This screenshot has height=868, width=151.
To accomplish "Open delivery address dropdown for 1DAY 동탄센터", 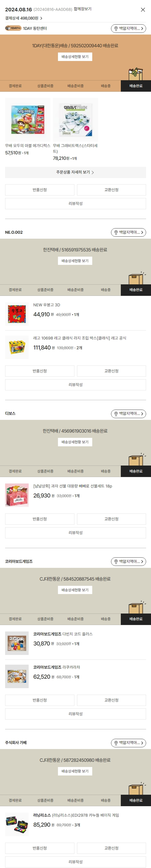I will (x=128, y=29).
